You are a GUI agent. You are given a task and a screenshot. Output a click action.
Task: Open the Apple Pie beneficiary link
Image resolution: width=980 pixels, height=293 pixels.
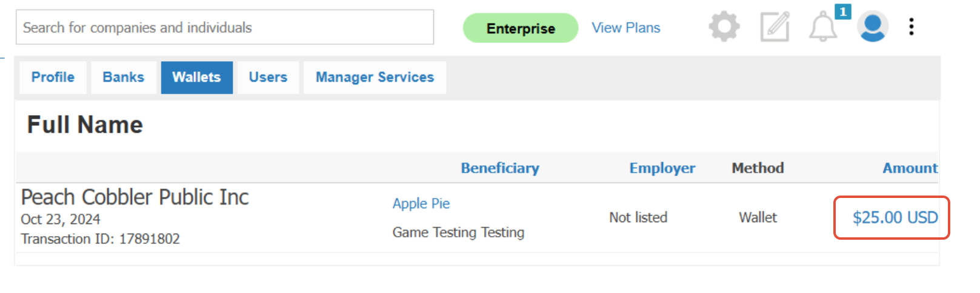[421, 203]
